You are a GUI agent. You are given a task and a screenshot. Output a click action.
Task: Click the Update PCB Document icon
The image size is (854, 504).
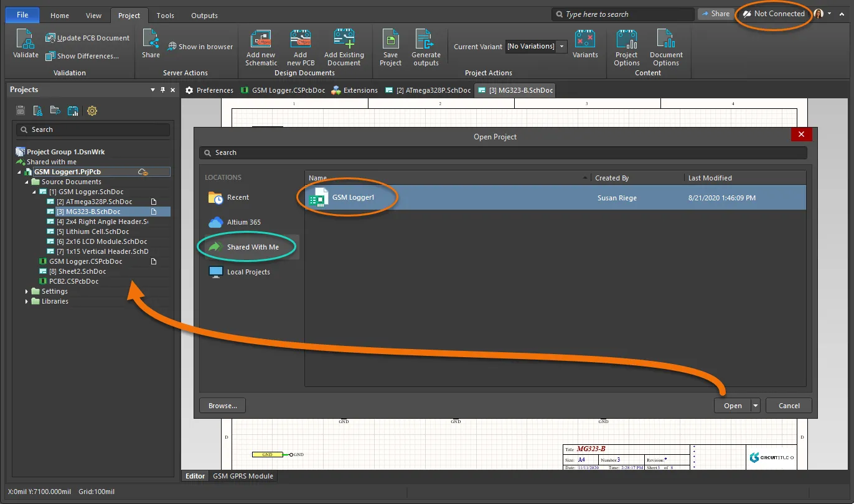coord(50,38)
